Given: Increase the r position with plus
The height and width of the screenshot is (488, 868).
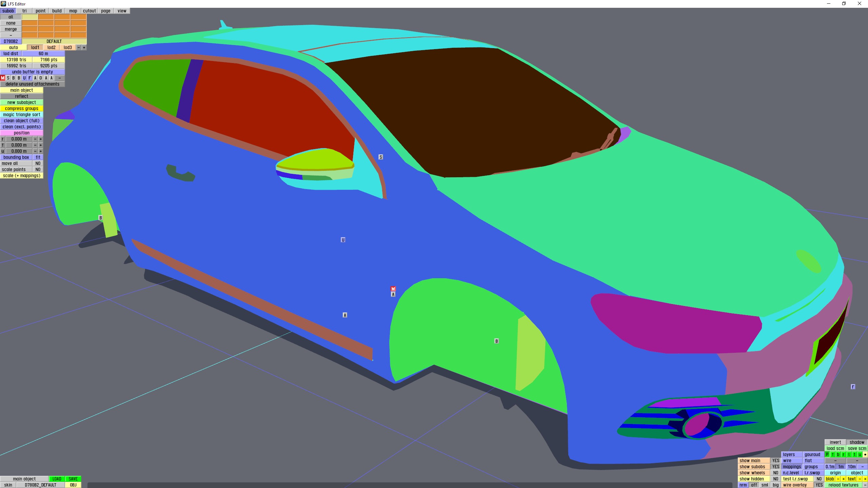Looking at the screenshot, I should (x=41, y=139).
